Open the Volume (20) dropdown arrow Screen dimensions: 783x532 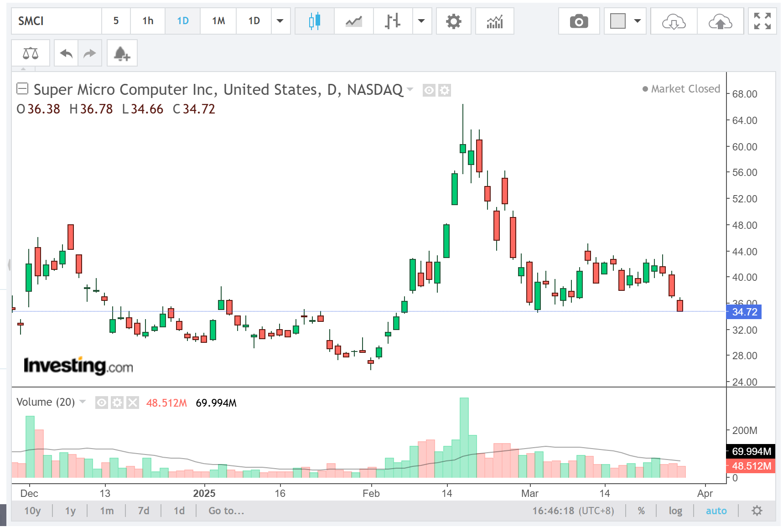pyautogui.click(x=83, y=402)
